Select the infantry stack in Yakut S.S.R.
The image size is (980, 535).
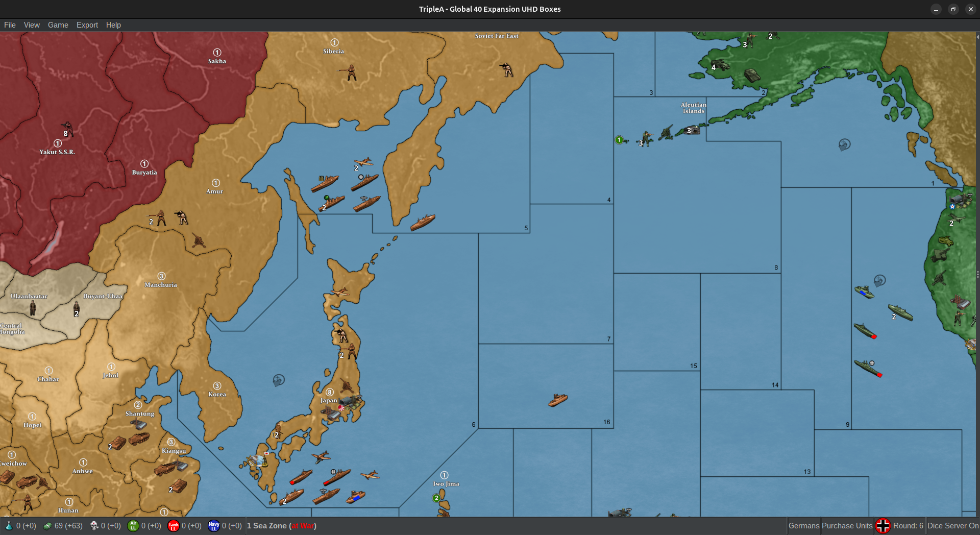[x=67, y=129]
